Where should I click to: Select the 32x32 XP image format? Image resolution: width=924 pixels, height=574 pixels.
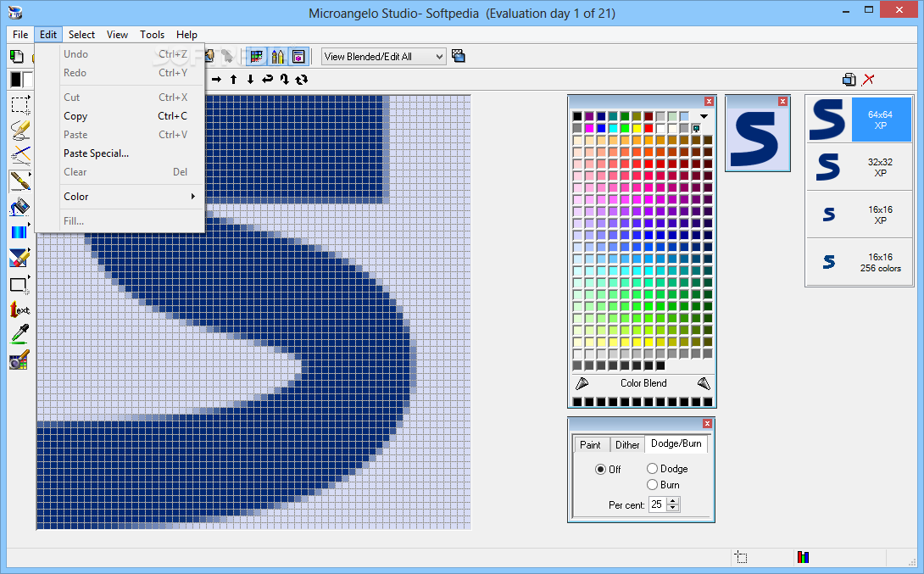pos(860,167)
